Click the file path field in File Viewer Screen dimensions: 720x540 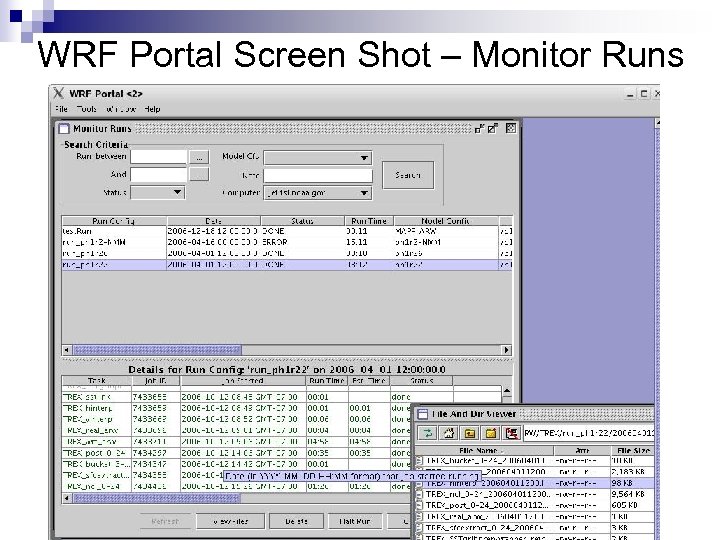tap(589, 433)
